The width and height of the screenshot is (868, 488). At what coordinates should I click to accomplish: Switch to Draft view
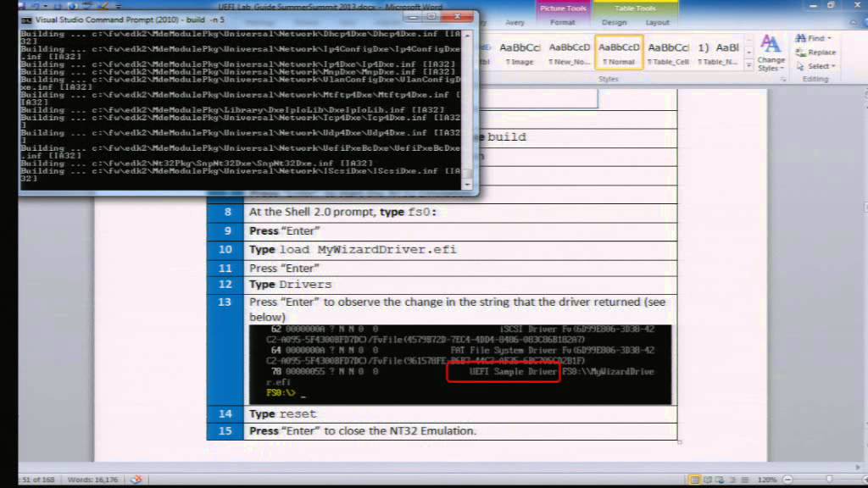[745, 480]
